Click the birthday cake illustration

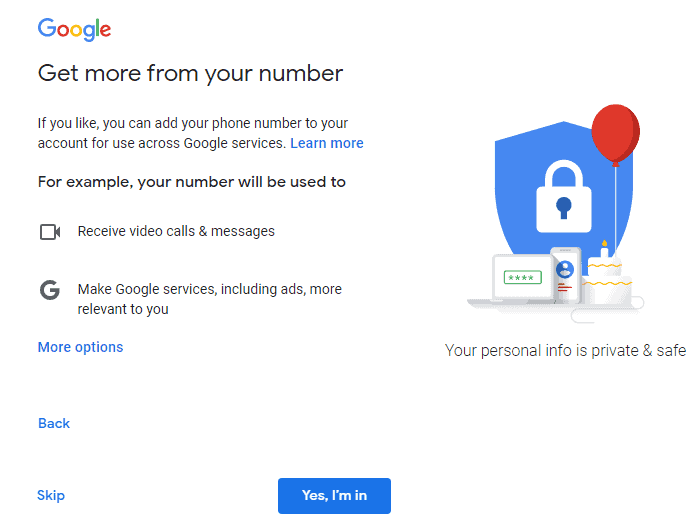[607, 280]
